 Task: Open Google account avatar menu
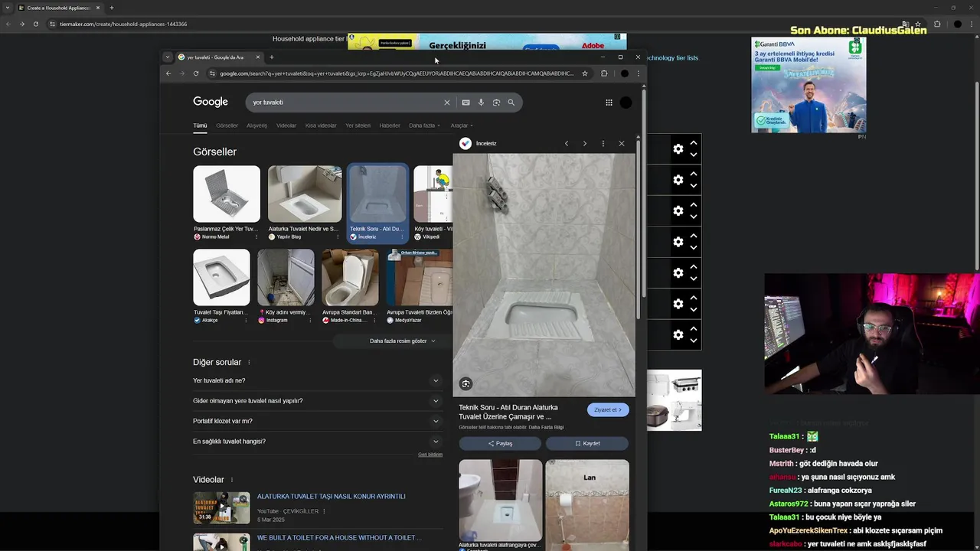coord(626,103)
